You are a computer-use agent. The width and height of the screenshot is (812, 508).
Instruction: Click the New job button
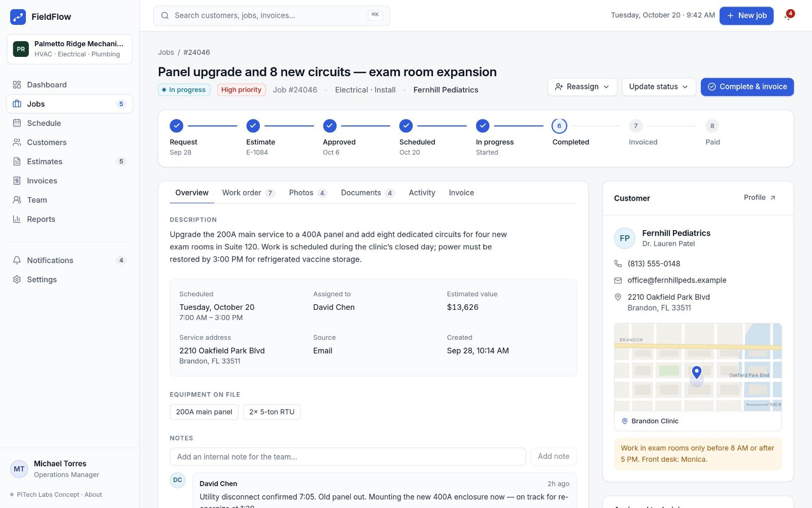(x=747, y=16)
